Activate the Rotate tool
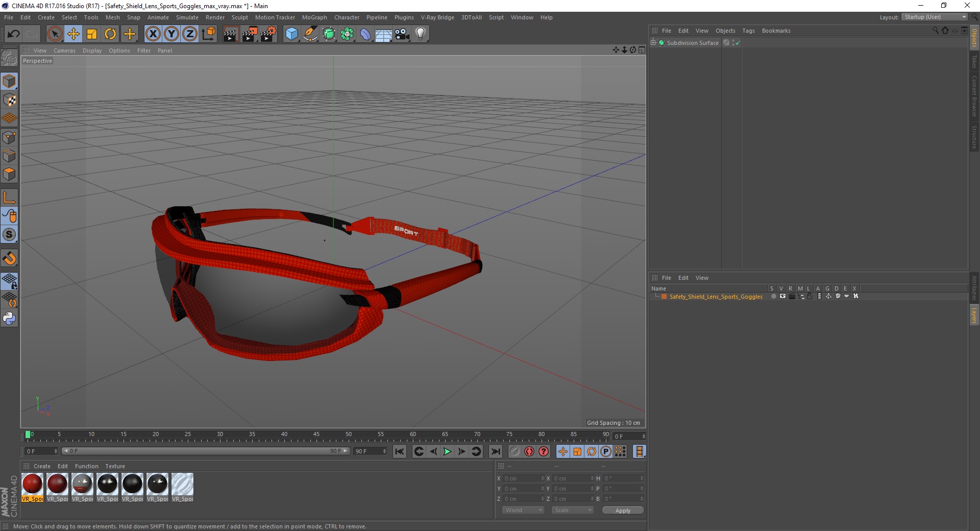Screen dimensions: 980x531 pos(110,34)
